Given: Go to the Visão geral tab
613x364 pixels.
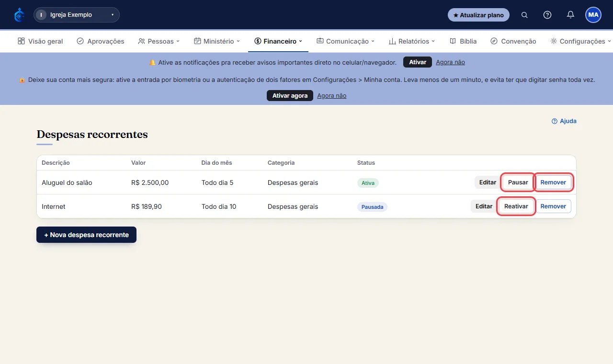Looking at the screenshot, I should coord(40,41).
